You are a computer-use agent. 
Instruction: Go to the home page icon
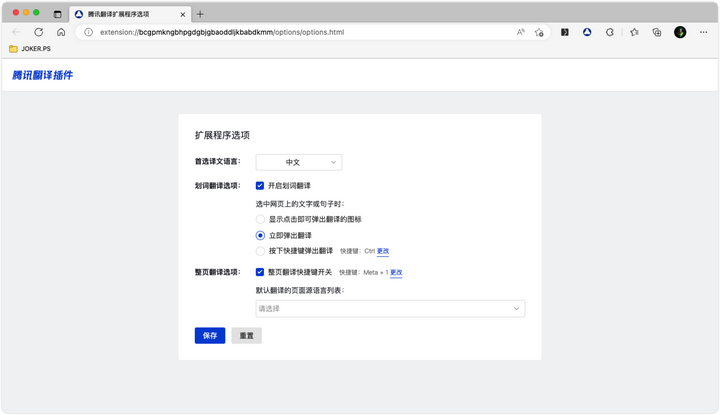click(61, 32)
